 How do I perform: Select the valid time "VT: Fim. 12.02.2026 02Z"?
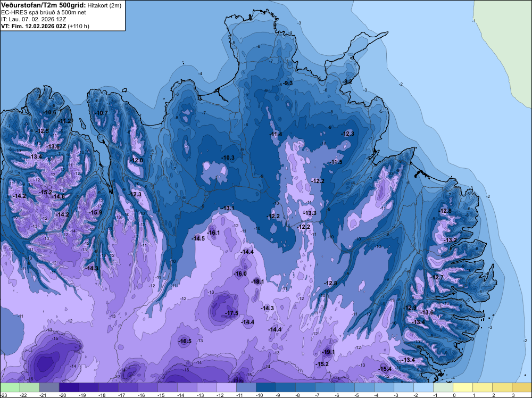point(34,26)
